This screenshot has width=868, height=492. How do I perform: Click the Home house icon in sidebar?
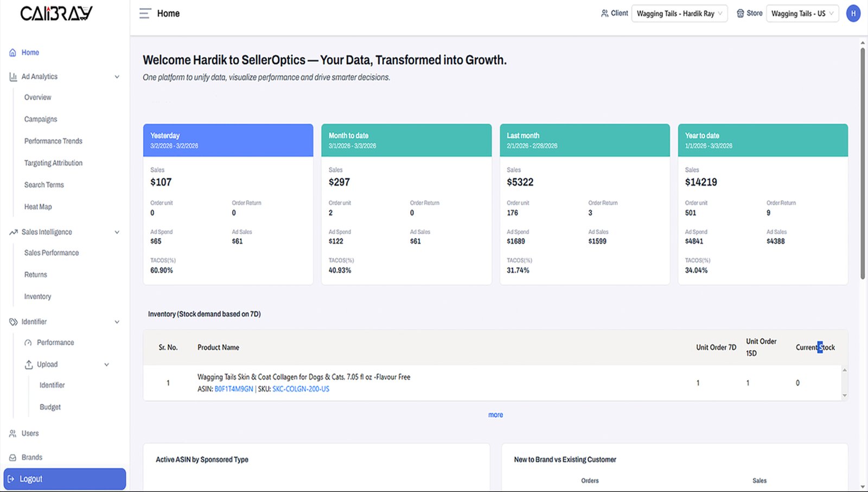[12, 53]
